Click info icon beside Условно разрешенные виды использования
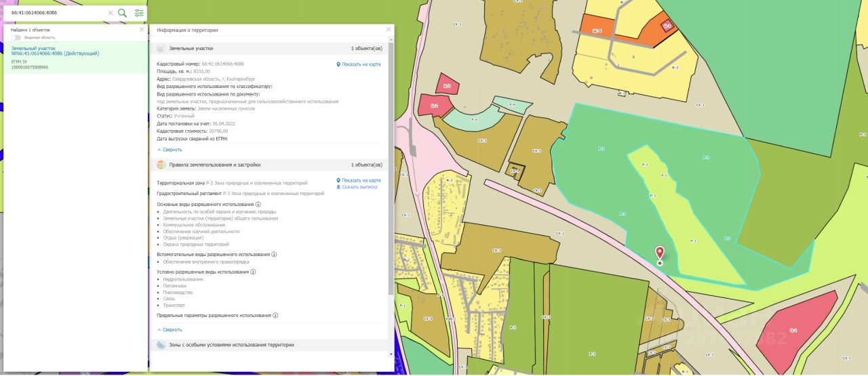The width and height of the screenshot is (868, 376). coord(253,272)
